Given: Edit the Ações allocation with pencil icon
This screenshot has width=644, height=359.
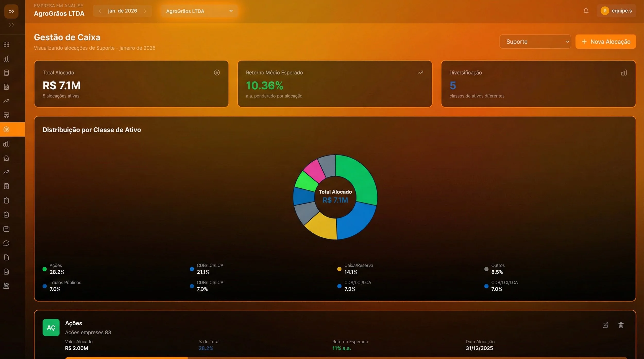Looking at the screenshot, I should click(x=605, y=325).
